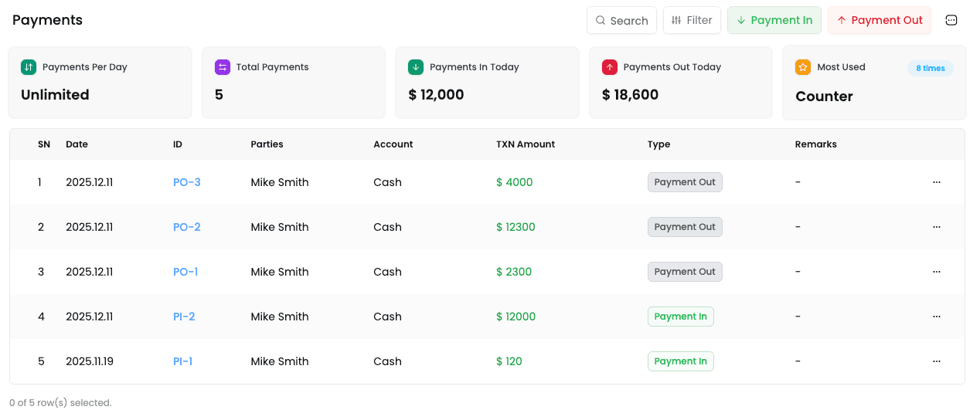Viewport: 980px width, 420px height.
Task: Open the row actions menu for PO-3
Action: tap(936, 182)
